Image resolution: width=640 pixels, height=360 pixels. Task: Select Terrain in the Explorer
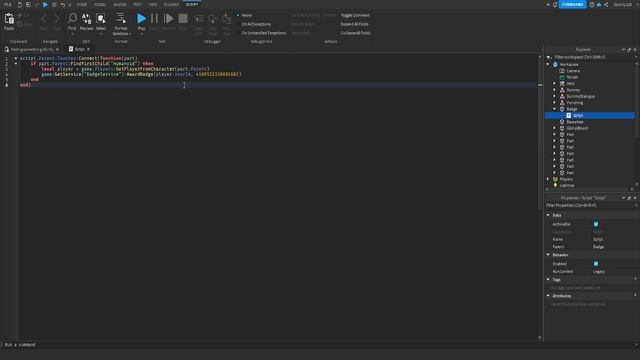(572, 77)
